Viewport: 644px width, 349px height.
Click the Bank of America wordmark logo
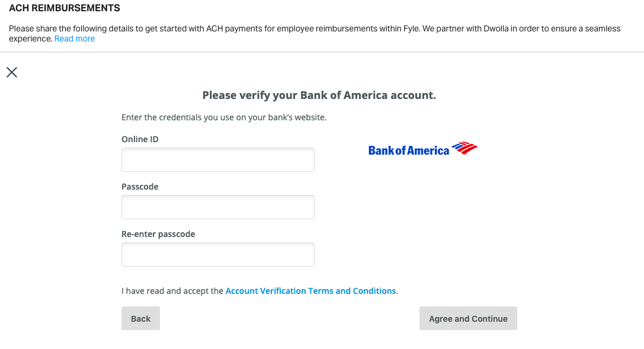coord(409,151)
